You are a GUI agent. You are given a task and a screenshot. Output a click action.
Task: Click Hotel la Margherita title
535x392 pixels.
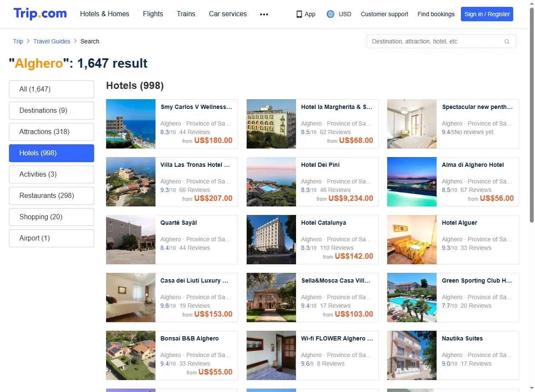(x=337, y=107)
